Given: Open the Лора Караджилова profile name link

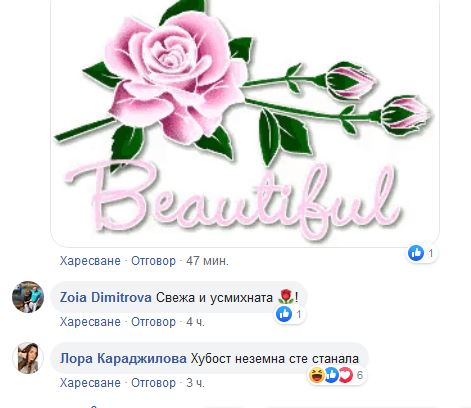Looking at the screenshot, I should 123,359.
